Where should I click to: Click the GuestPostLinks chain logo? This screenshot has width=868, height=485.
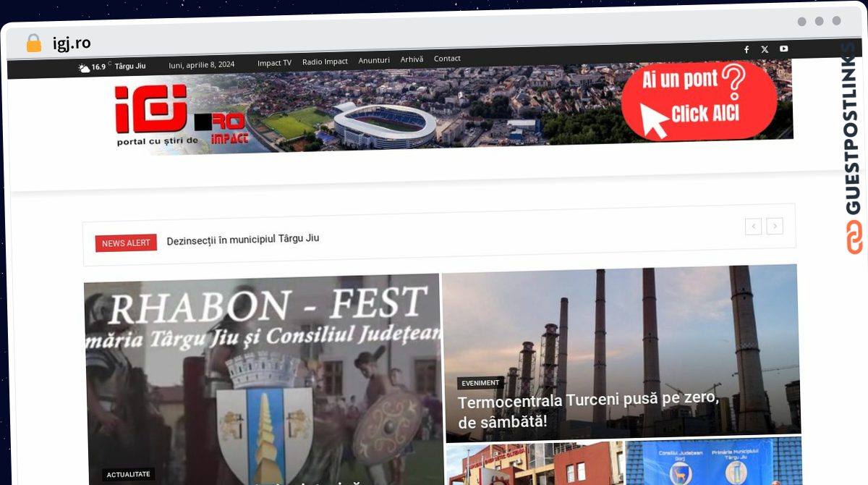click(x=854, y=236)
